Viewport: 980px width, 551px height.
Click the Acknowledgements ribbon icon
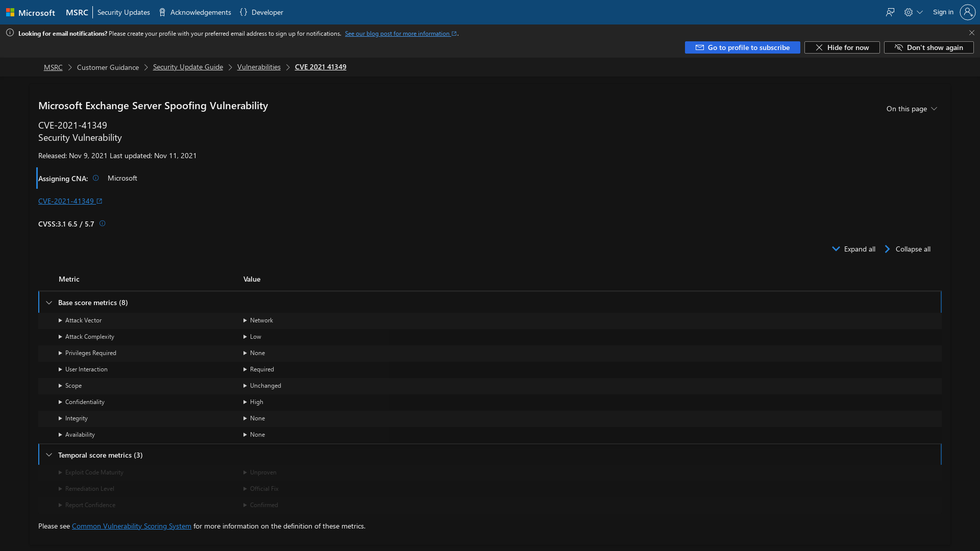point(162,12)
